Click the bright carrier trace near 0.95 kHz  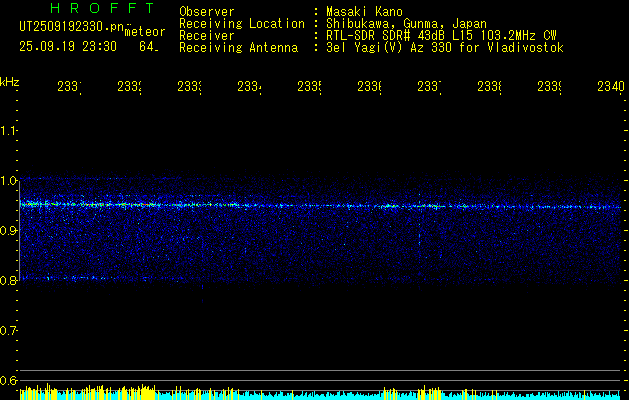tap(320, 206)
